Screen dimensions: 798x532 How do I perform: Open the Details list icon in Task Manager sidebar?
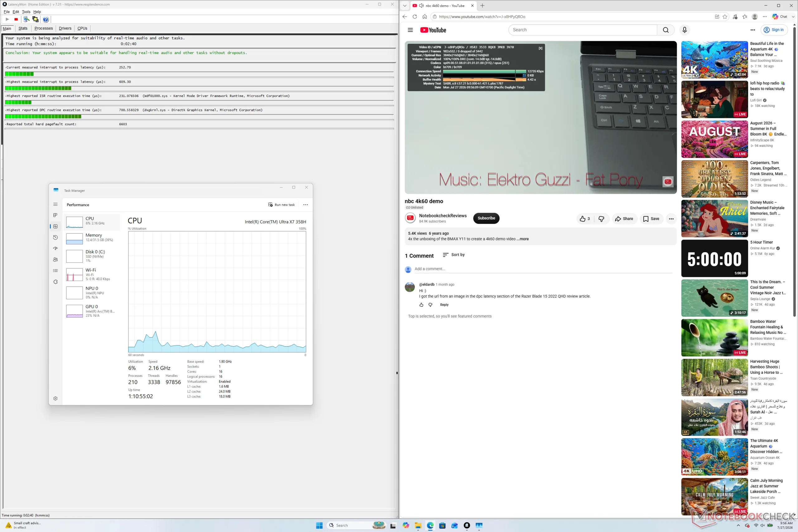[x=55, y=271]
